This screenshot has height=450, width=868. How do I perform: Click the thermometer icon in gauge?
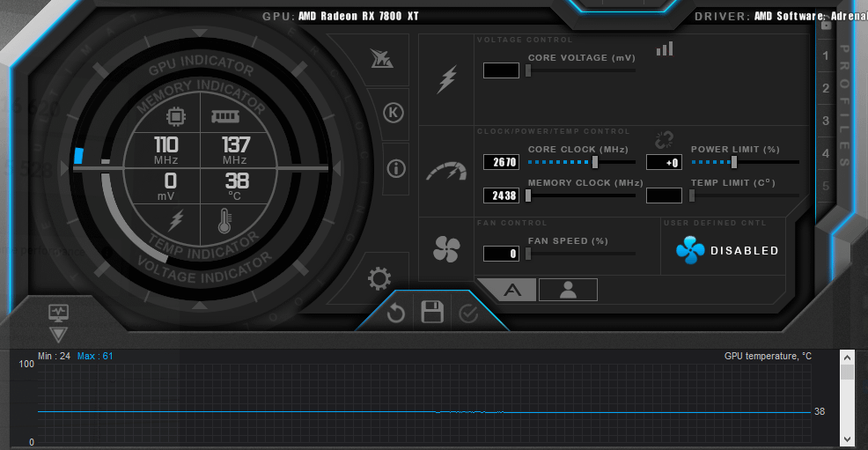(224, 221)
